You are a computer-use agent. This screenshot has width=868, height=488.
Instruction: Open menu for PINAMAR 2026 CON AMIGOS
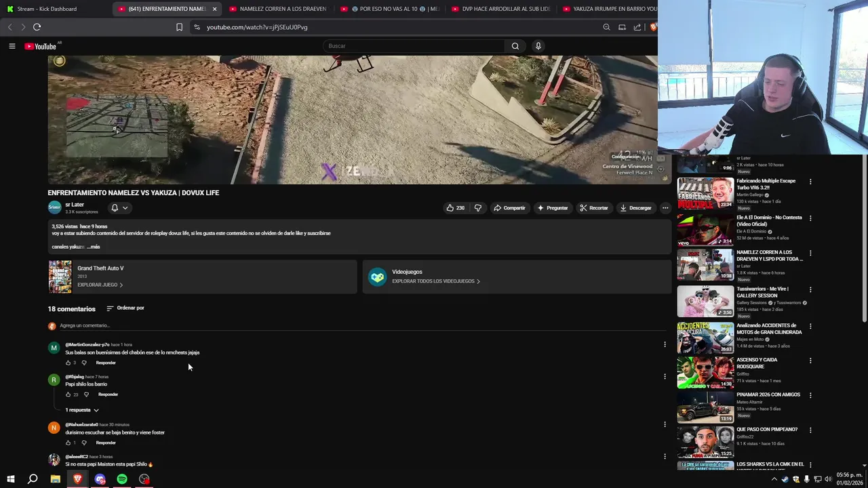click(x=810, y=395)
